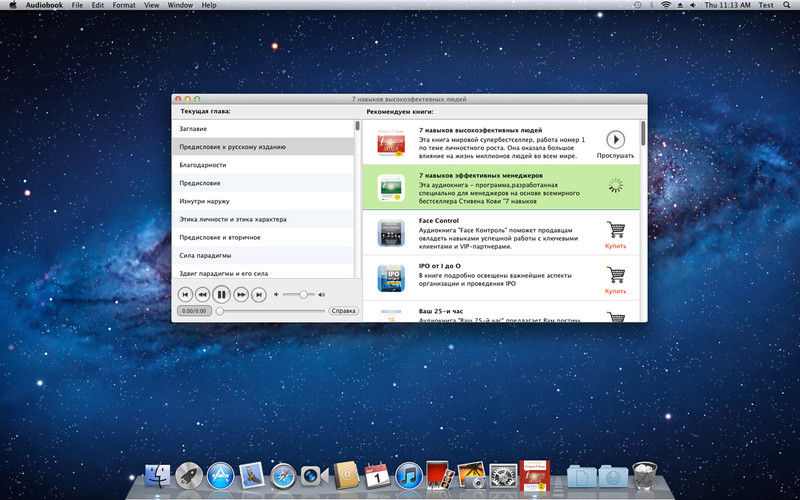Click the low-volume speaker icon
The height and width of the screenshot is (500, 800).
coord(277,294)
